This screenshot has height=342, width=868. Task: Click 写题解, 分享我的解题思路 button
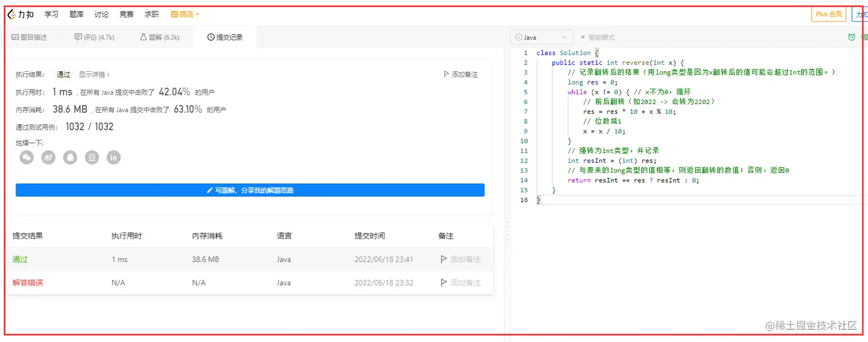tap(250, 190)
